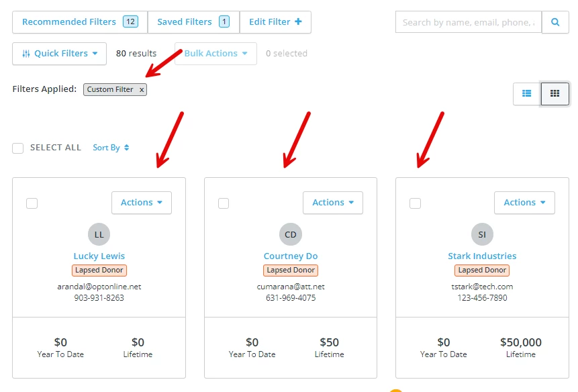Open Lucky Lewis's profile link

99,256
